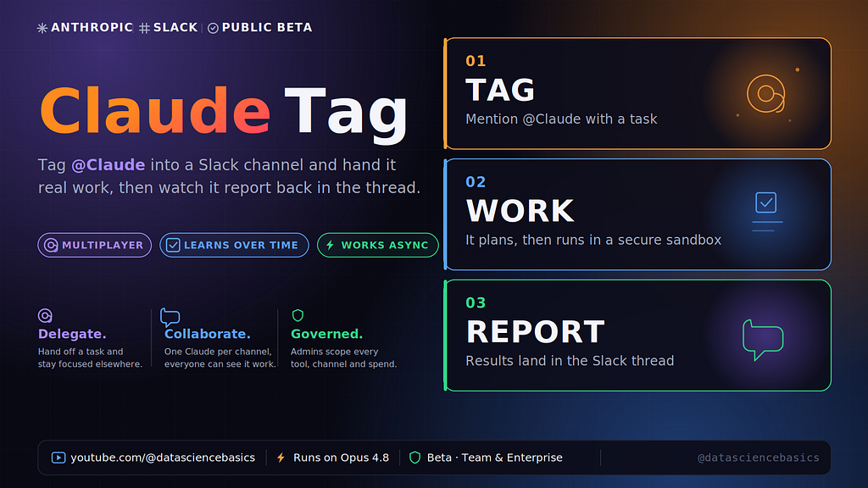
Task: Click the purple @Claude mention in subtitle
Action: click(108, 165)
